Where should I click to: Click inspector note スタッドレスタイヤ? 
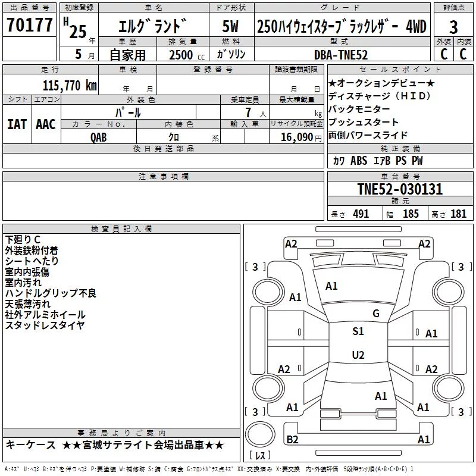tap(45, 325)
